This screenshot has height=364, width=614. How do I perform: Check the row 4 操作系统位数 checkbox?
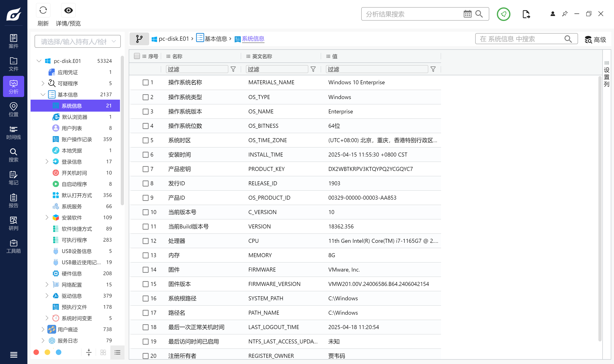(145, 126)
